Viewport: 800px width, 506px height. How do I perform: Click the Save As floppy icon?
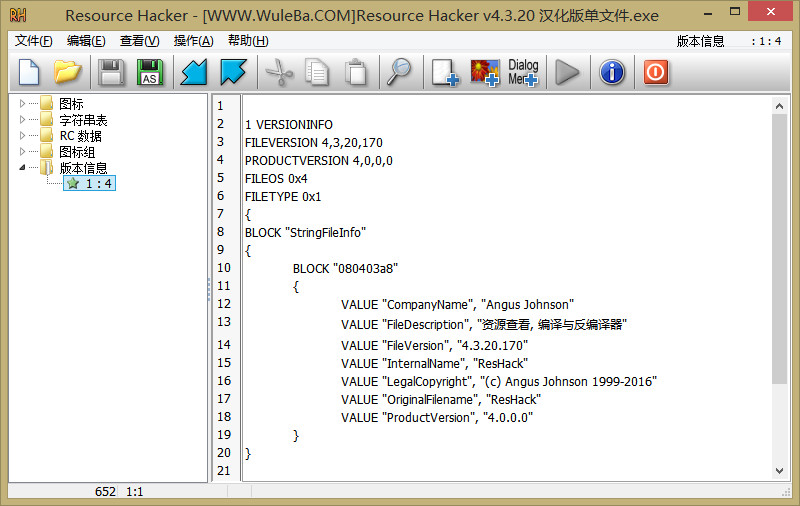pyautogui.click(x=149, y=72)
